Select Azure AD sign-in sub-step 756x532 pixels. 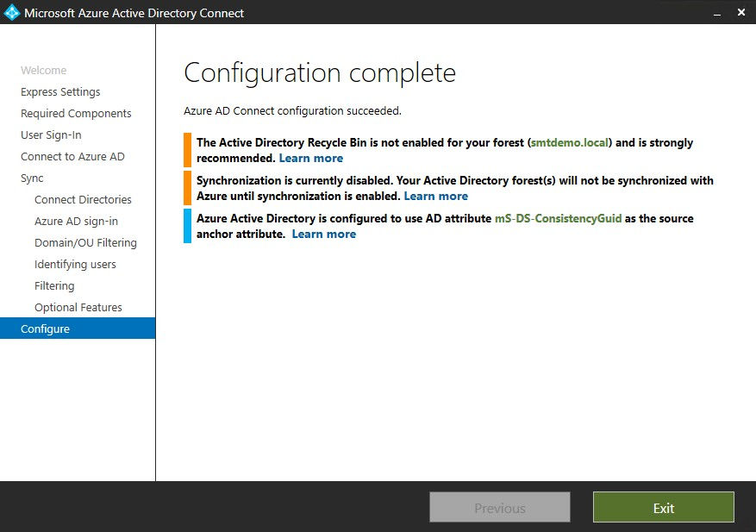pyautogui.click(x=76, y=222)
